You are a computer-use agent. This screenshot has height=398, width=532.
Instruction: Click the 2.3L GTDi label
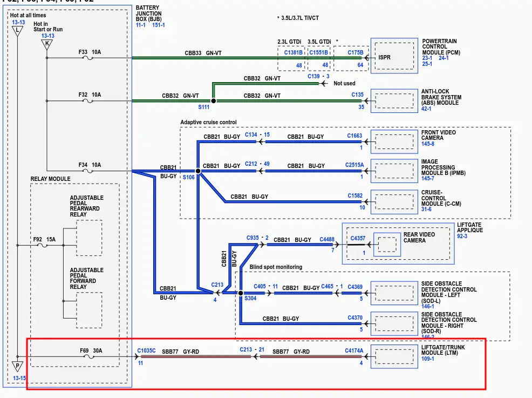pyautogui.click(x=289, y=42)
